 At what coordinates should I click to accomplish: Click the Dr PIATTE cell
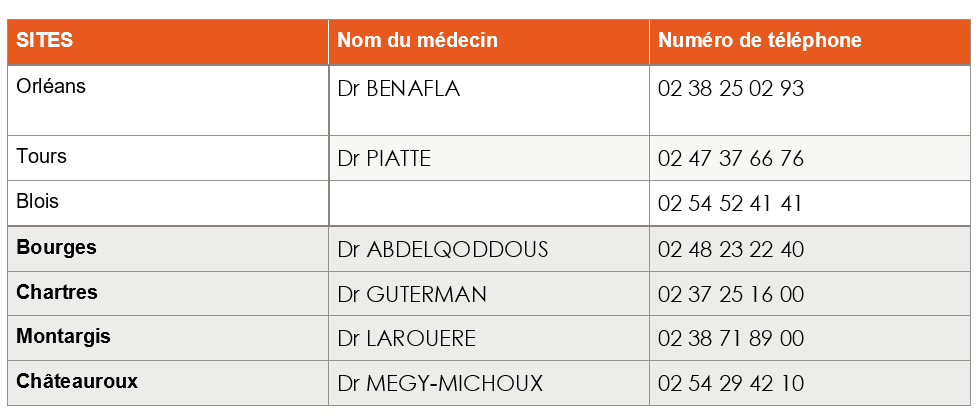[x=384, y=159]
